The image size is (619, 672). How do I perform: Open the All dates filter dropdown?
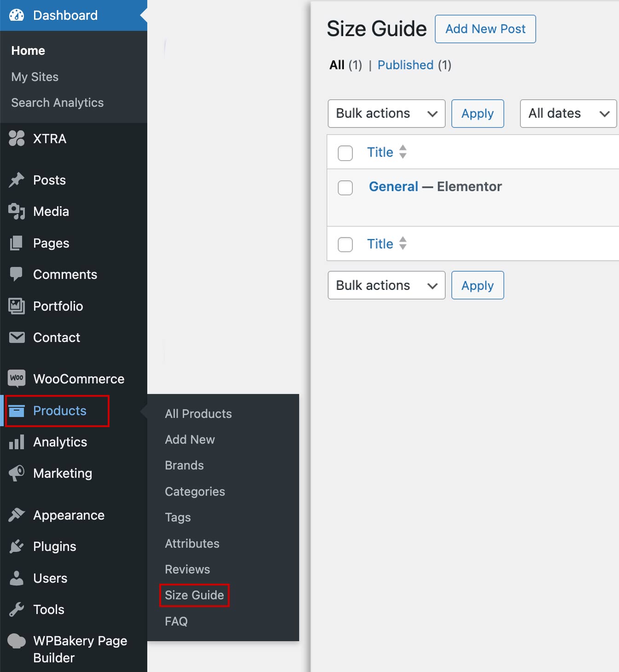[568, 114]
